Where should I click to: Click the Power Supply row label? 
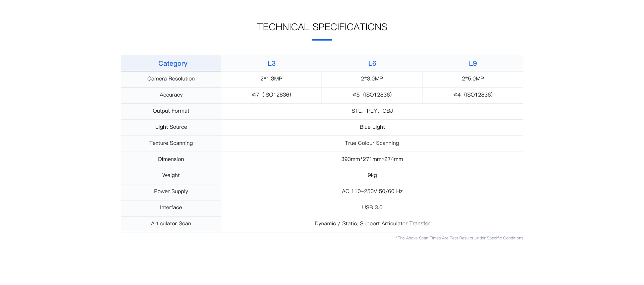[171, 191]
